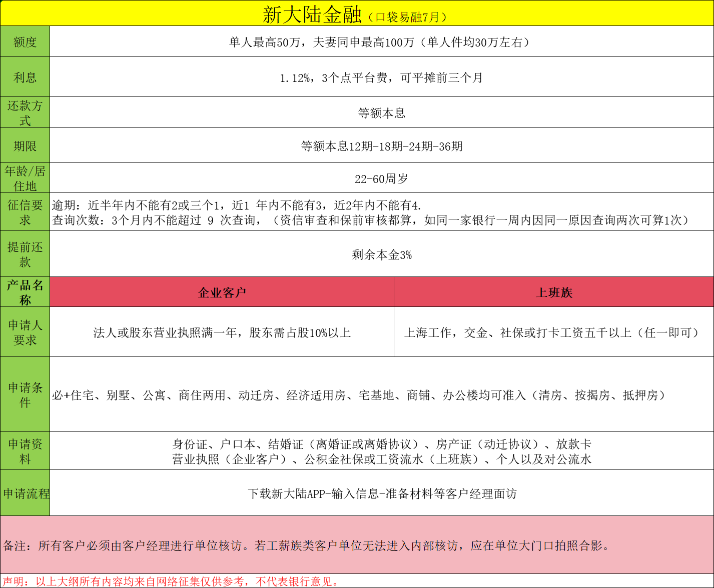Click the text 等额本息 in the table
This screenshot has width=714, height=588.
pyautogui.click(x=382, y=112)
